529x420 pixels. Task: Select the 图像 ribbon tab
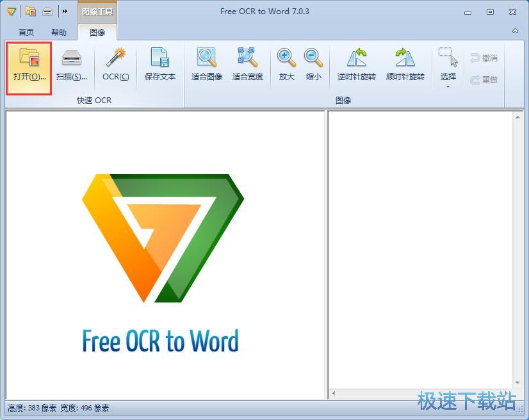(97, 33)
